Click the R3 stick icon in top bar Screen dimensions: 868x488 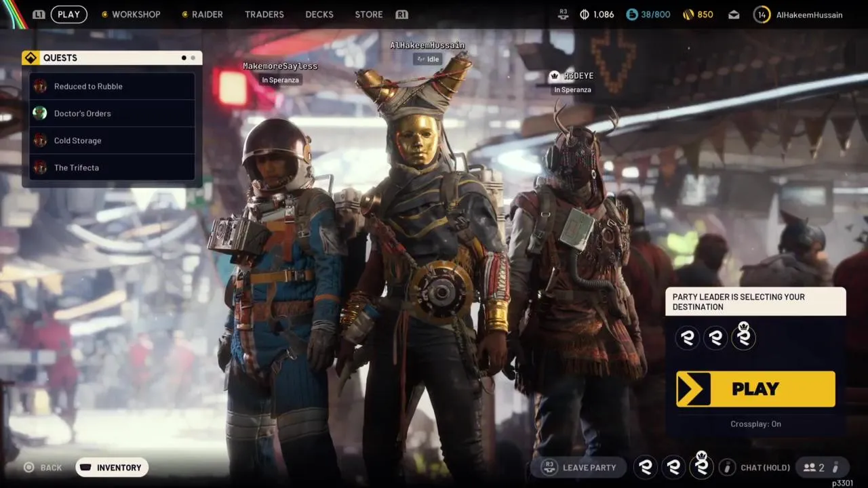pyautogui.click(x=563, y=14)
